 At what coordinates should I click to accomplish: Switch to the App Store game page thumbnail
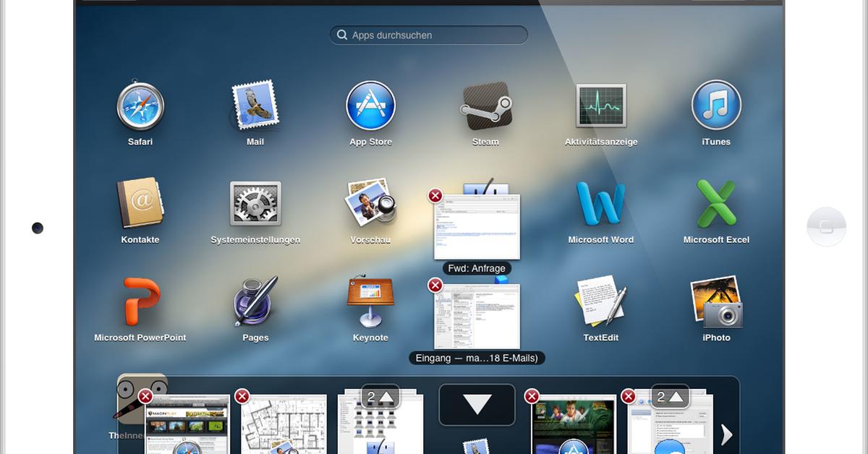click(x=574, y=424)
